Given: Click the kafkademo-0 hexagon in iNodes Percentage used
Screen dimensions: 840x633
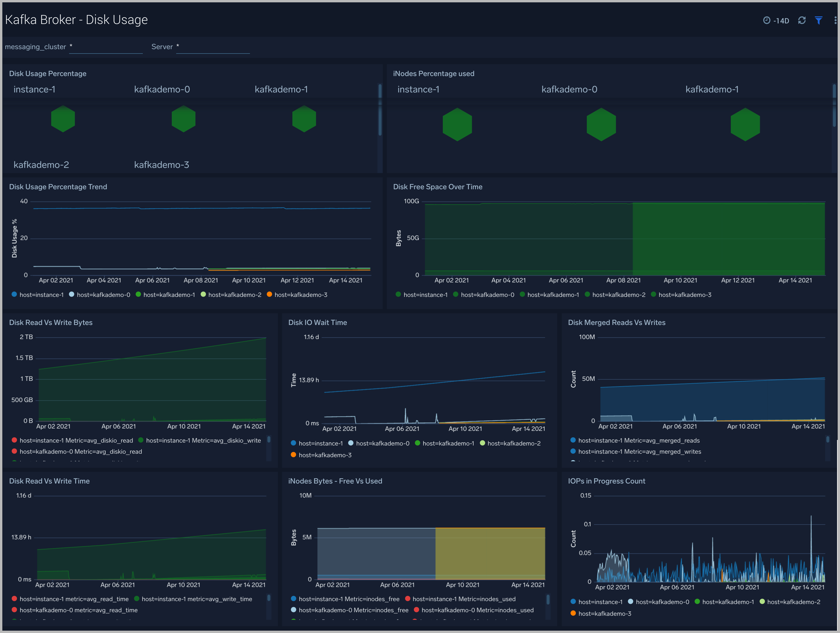Looking at the screenshot, I should point(601,125).
